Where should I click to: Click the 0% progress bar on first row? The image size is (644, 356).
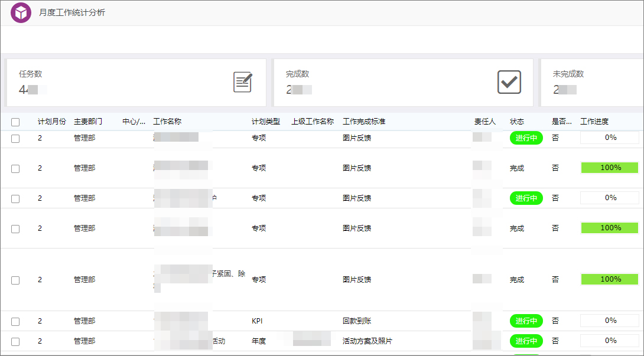click(609, 138)
